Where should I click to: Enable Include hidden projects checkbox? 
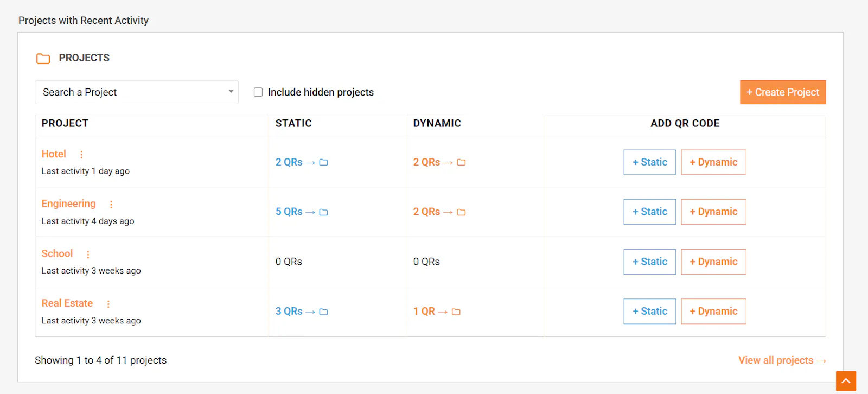tap(258, 92)
